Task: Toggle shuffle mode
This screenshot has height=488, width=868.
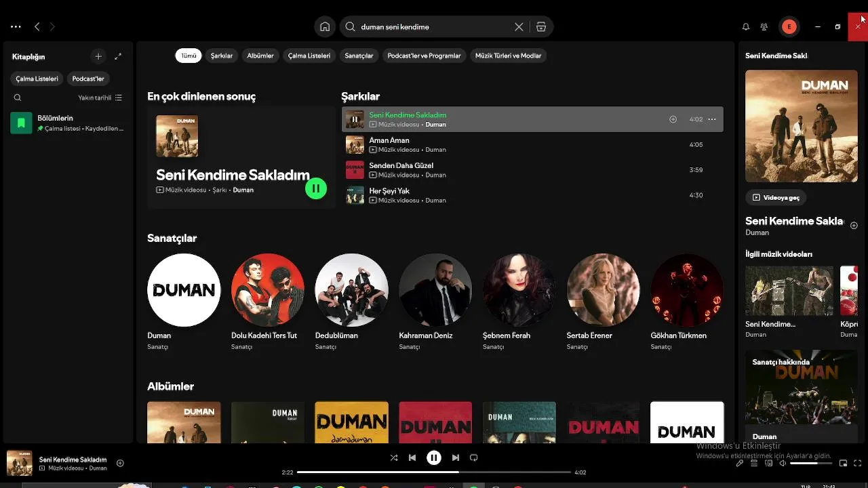Action: (394, 457)
